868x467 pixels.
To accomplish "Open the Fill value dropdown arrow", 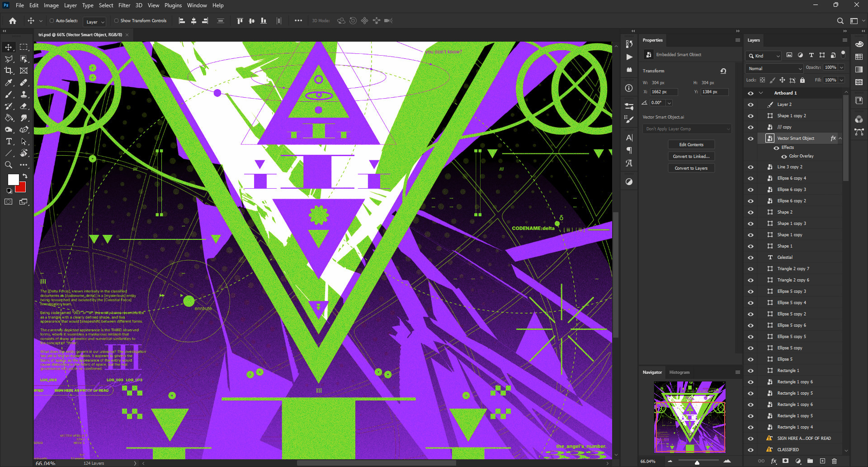I will click(842, 80).
